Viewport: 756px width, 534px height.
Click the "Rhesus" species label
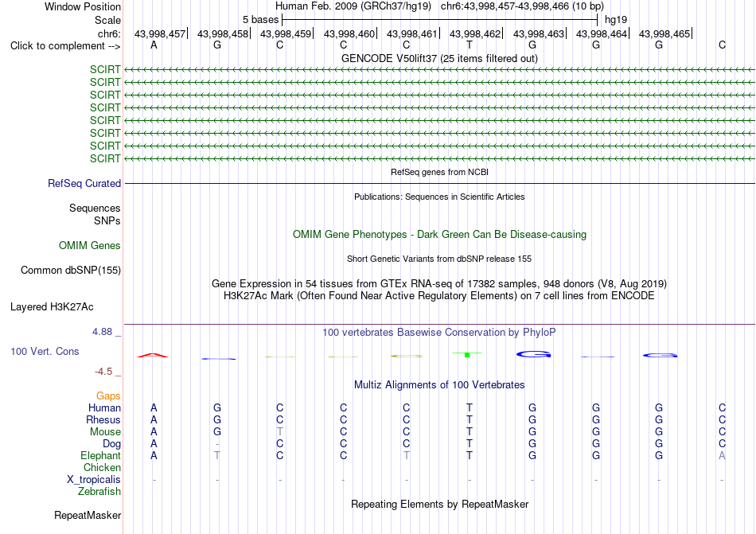tap(103, 420)
